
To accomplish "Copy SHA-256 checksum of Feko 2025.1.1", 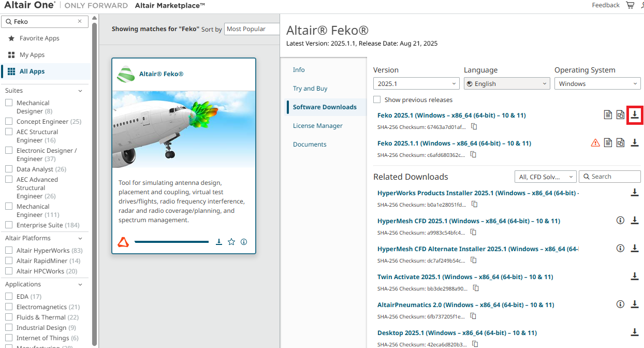I will (474, 155).
